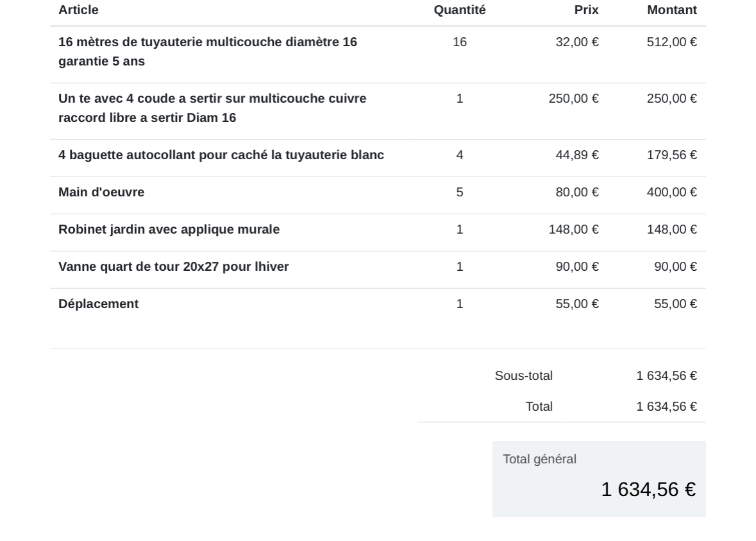Click quantity 5 for Main d'oeuvre
Screen dimensions: 756x541
[x=460, y=192]
